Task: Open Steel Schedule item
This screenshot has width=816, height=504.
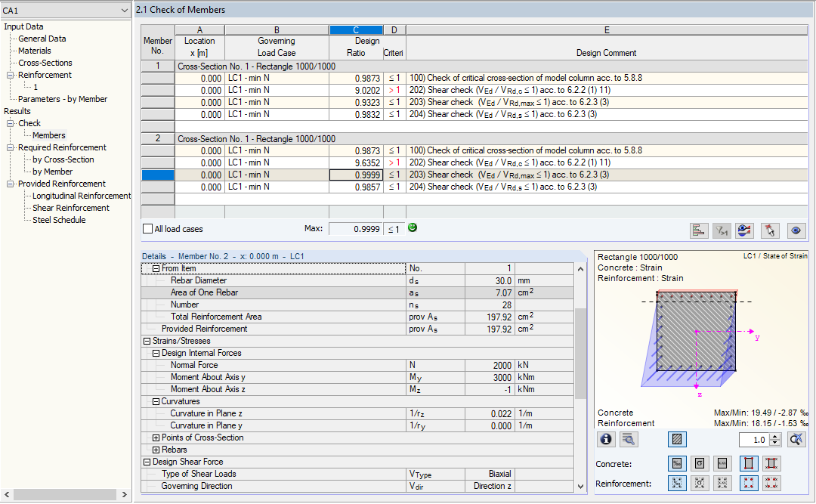Action: (x=59, y=220)
